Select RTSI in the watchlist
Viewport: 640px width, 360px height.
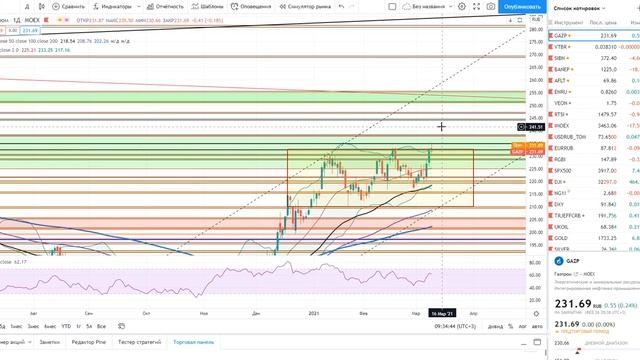(x=594, y=114)
